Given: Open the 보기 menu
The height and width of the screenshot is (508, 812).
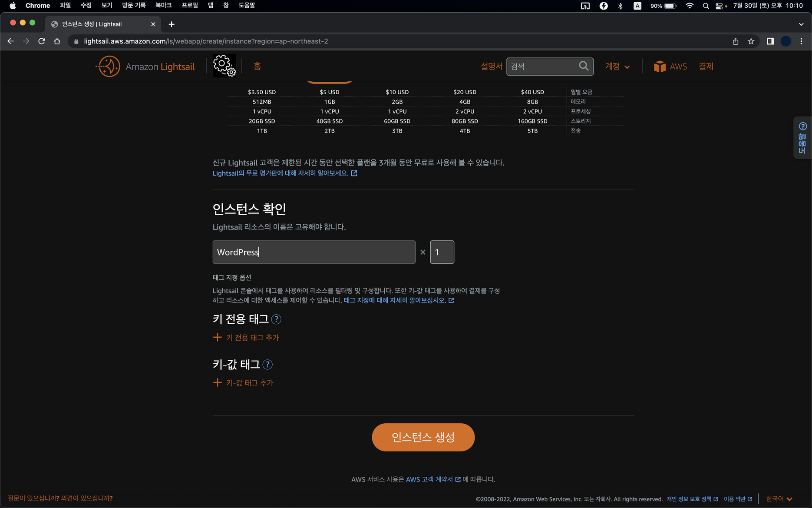Looking at the screenshot, I should [x=107, y=6].
